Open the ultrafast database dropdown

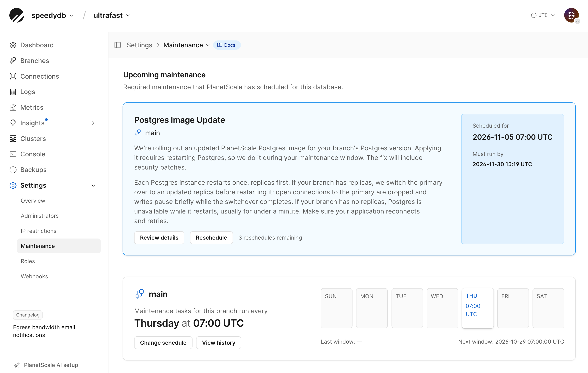tap(112, 15)
